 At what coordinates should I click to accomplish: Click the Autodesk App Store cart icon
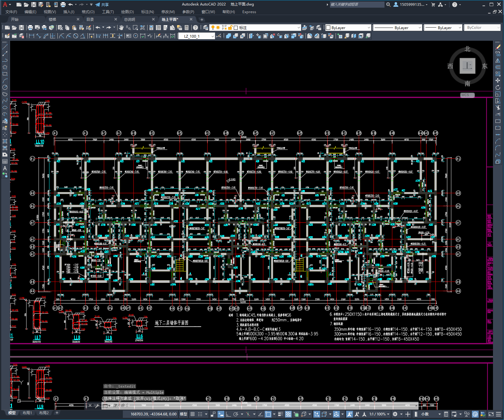point(433,5)
